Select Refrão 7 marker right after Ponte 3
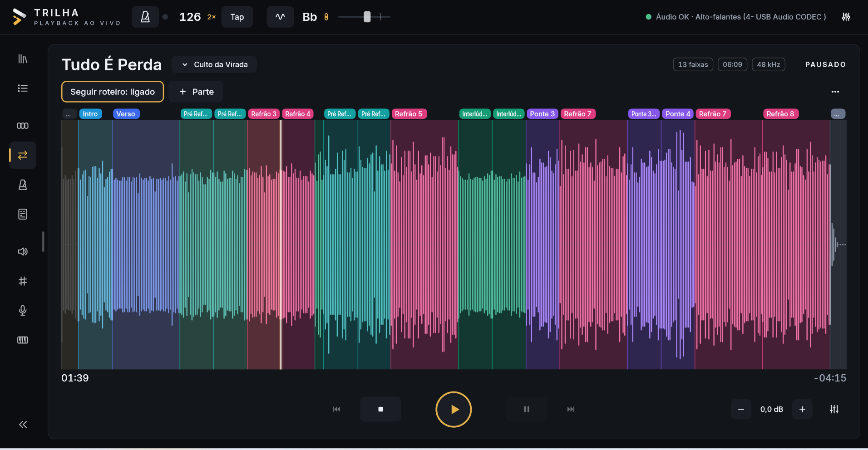This screenshot has height=450, width=868. pos(577,114)
